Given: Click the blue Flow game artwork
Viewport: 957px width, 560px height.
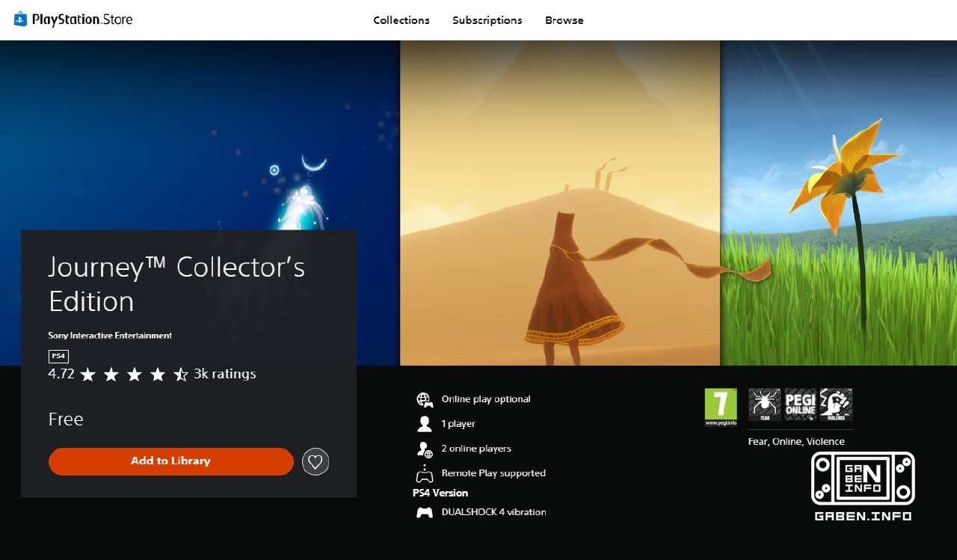Looking at the screenshot, I should [200, 135].
